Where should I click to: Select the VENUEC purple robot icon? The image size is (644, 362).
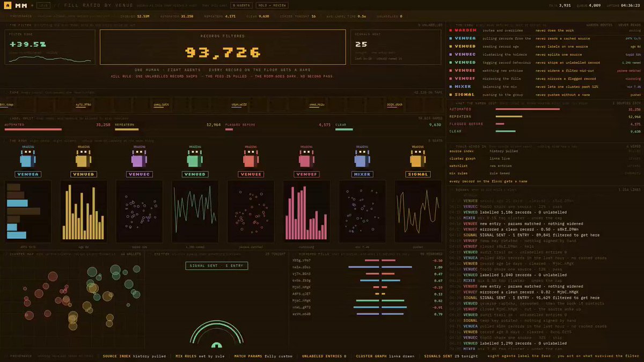(x=139, y=159)
